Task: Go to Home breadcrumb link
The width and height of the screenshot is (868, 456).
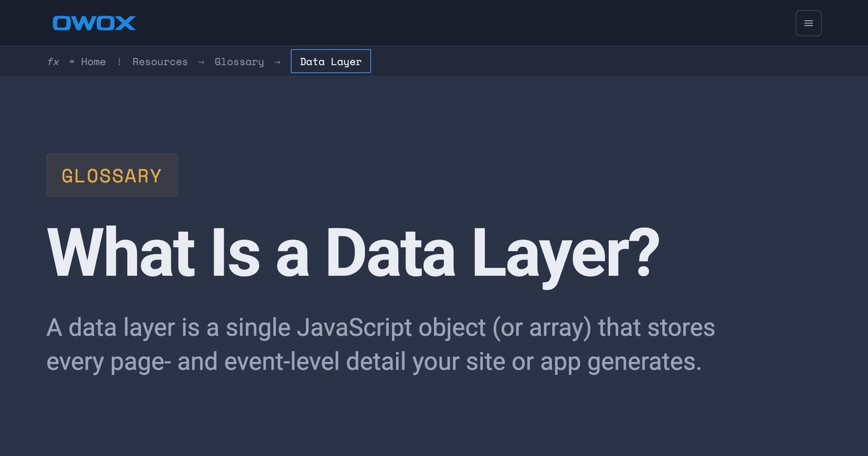Action: tap(93, 62)
